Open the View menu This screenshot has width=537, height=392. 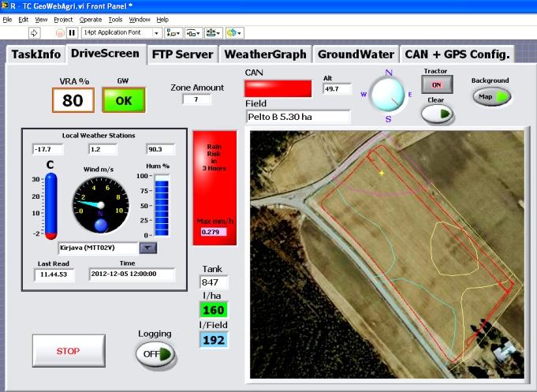42,20
